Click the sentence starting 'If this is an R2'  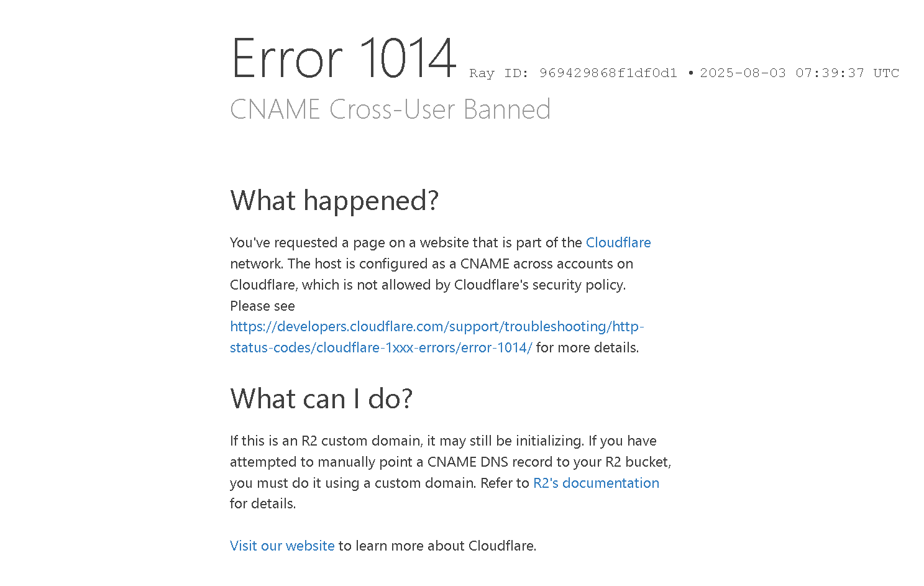click(x=407, y=441)
